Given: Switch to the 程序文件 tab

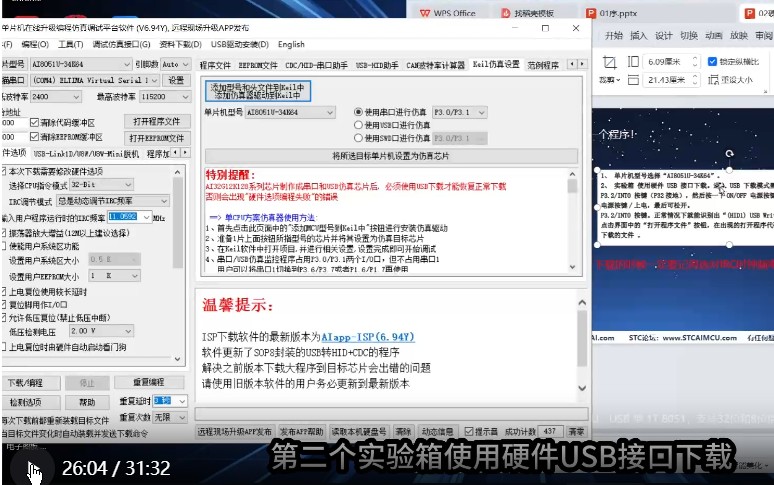Looking at the screenshot, I should 215,65.
